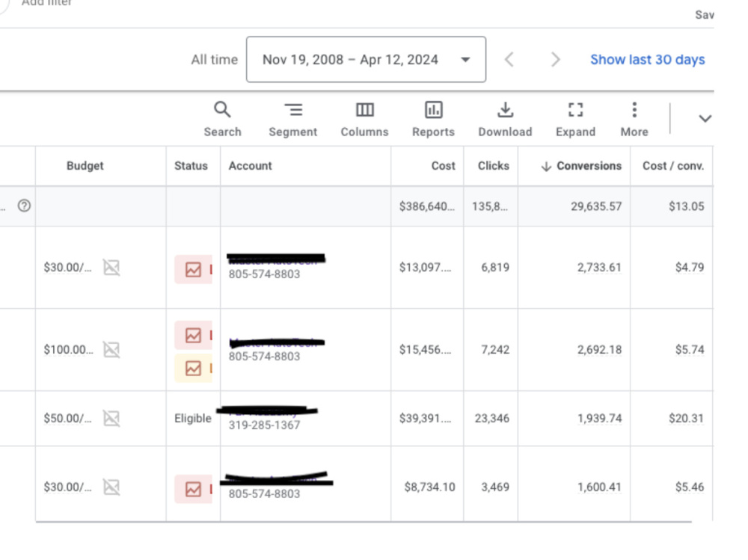Sort by the Clicks column header
The image size is (748, 560).
[493, 166]
